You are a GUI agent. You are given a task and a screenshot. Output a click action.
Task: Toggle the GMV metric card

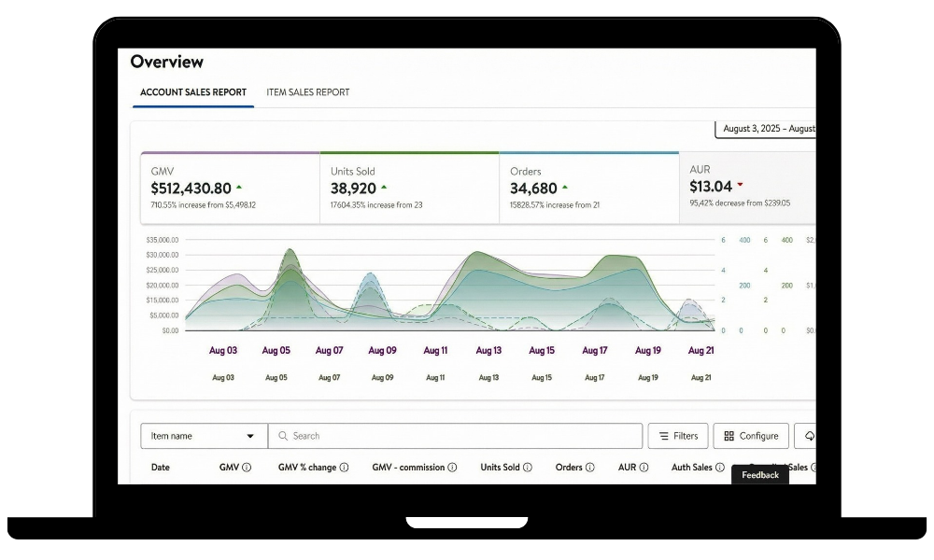pyautogui.click(x=230, y=189)
